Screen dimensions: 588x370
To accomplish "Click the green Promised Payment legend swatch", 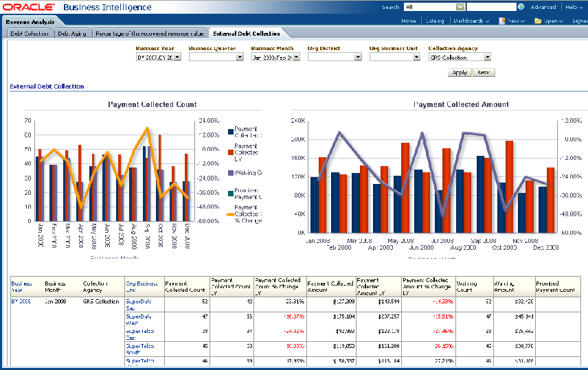I will 231,194.
